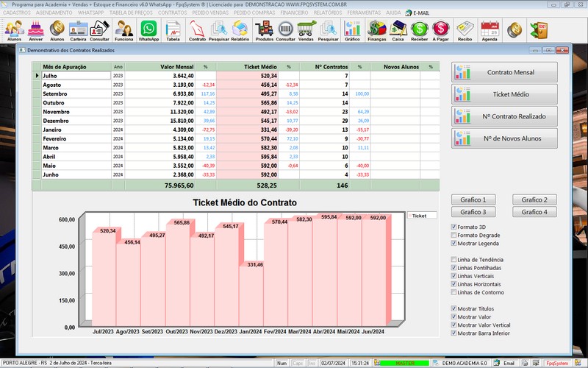Image resolution: width=588 pixels, height=368 pixels.
Task: Uncheck the Formato 3D checkbox
Action: coord(453,227)
